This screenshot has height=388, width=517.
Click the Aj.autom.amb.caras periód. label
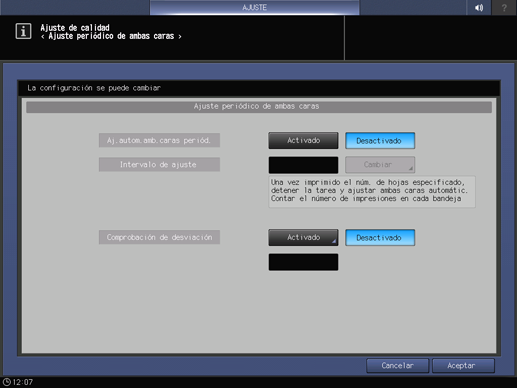pyautogui.click(x=159, y=140)
